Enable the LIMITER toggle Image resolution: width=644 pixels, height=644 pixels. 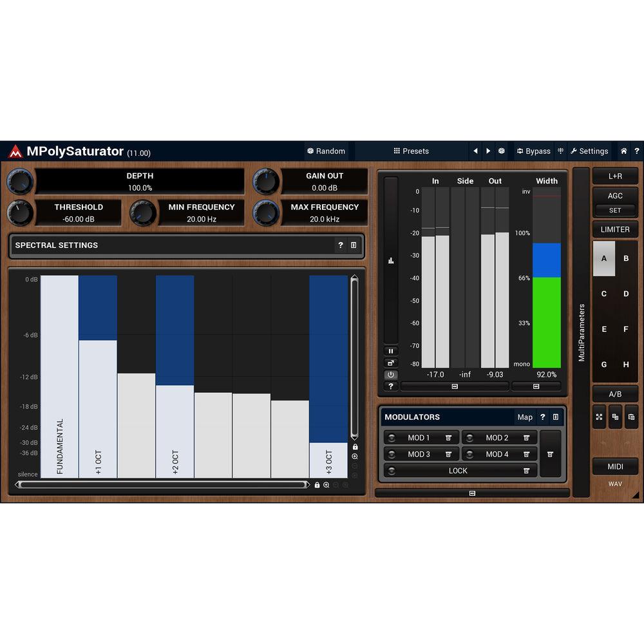coord(614,230)
